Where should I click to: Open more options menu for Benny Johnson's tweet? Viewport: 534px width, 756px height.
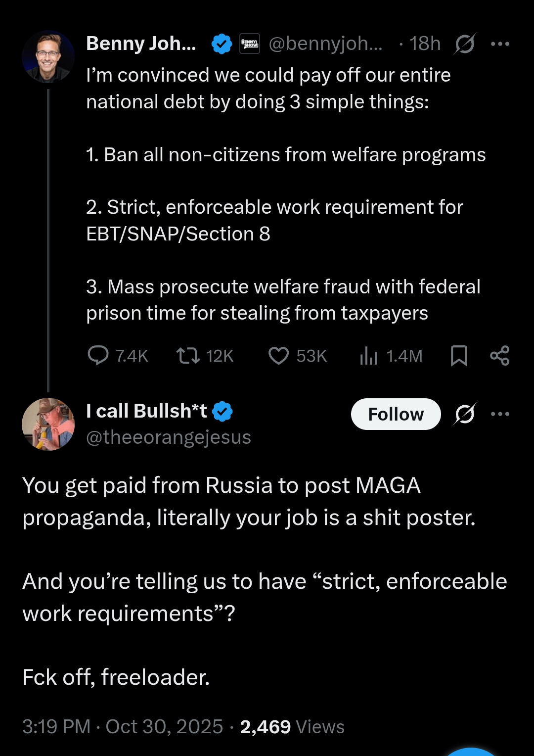coord(500,44)
